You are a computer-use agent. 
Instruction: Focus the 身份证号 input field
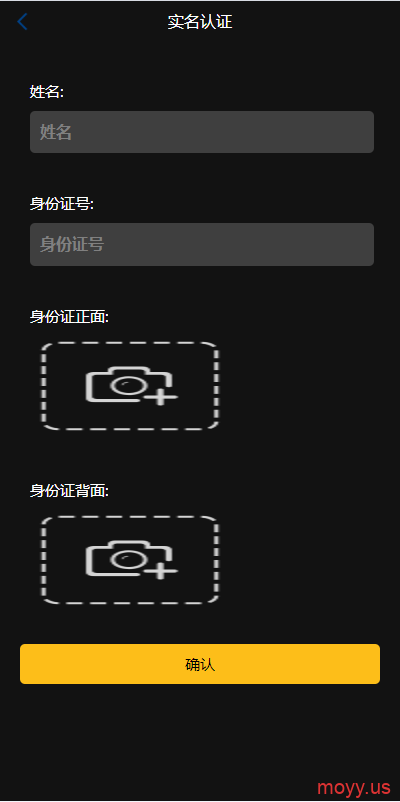pyautogui.click(x=202, y=244)
